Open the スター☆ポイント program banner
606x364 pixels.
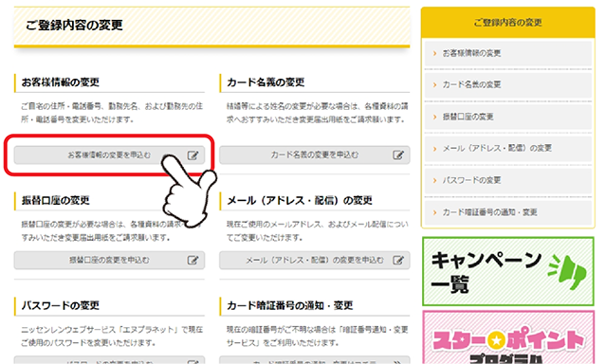tap(508, 337)
